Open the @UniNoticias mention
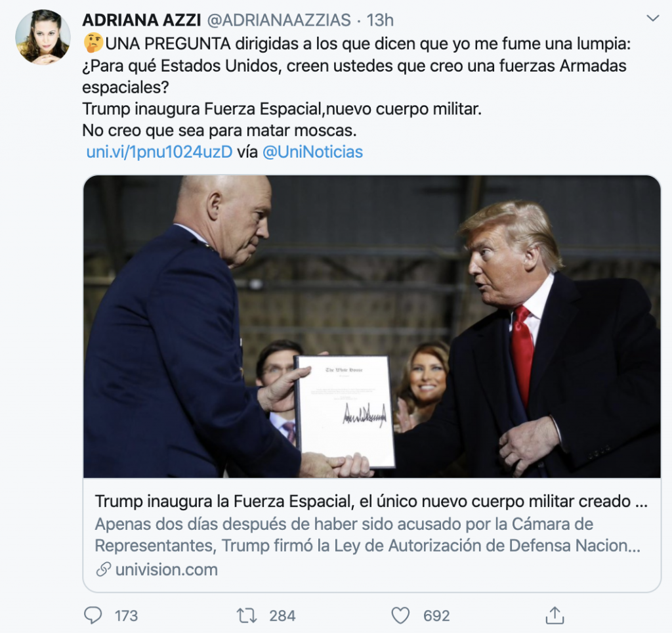Screen dimensions: 672x633 312,152
